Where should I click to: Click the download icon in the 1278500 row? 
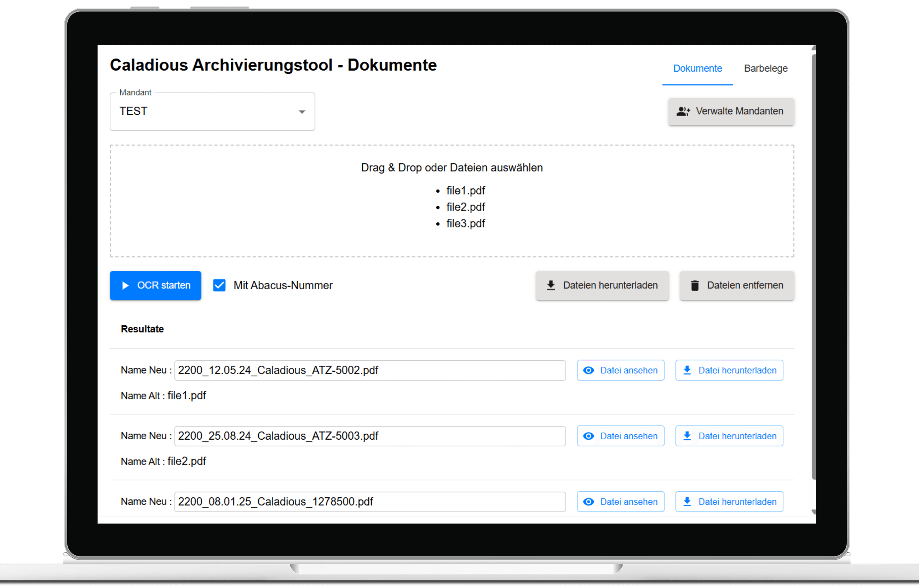point(687,502)
